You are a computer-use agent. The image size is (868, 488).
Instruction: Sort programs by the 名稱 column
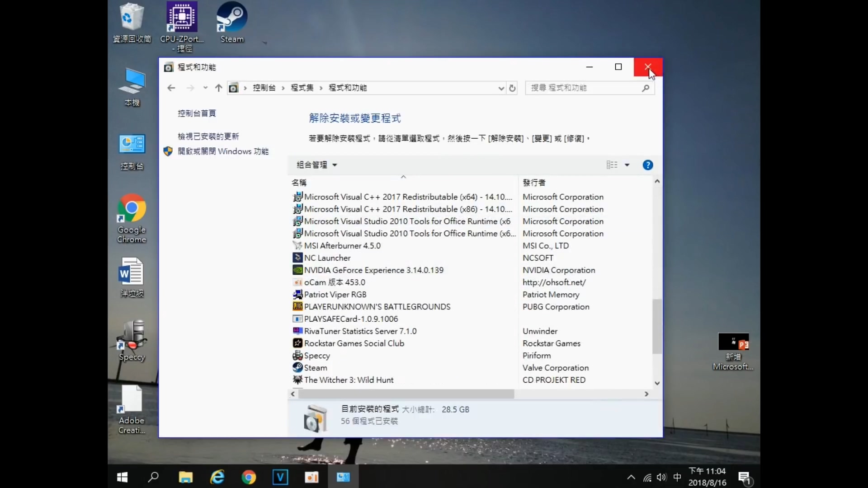point(300,183)
